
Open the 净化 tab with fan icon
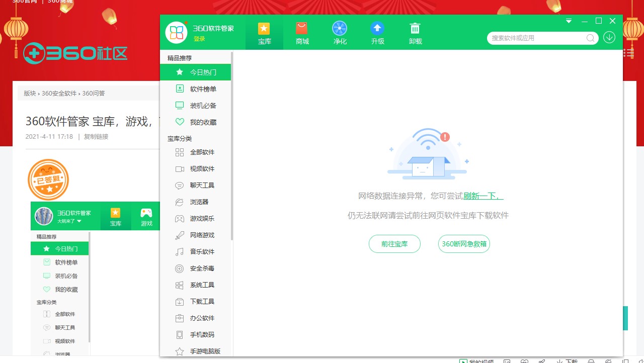click(340, 33)
